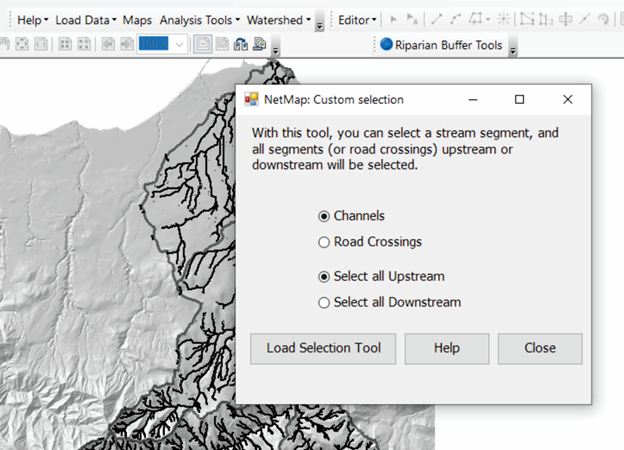
Task: Select the Straight Segment tool
Action: pos(437,19)
